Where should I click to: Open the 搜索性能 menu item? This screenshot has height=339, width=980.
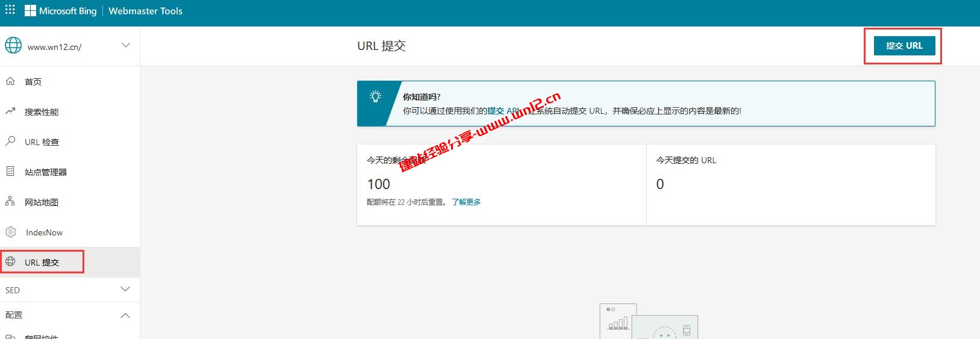70,111
